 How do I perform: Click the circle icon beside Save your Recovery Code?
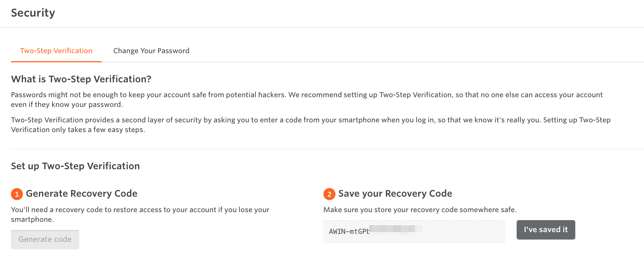point(330,194)
